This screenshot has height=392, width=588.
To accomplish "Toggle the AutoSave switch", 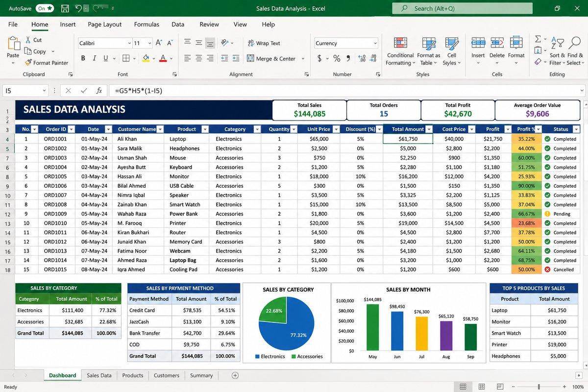I will pyautogui.click(x=44, y=8).
